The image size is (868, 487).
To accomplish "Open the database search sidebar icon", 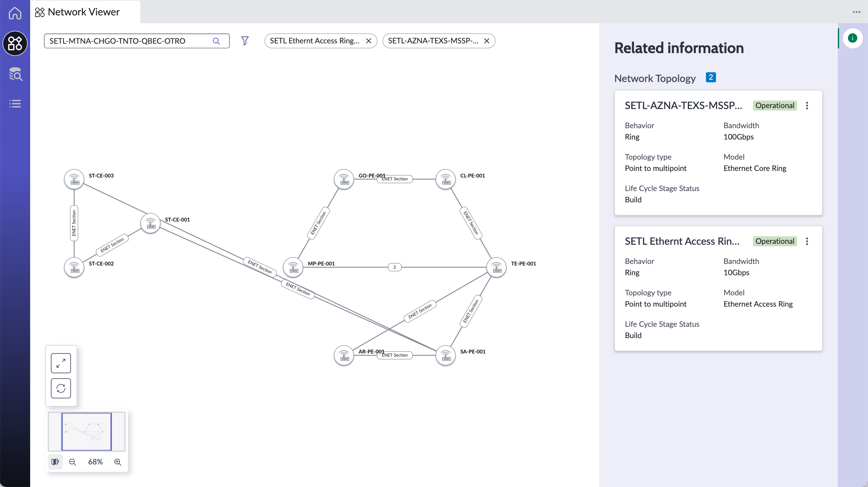I will pos(15,74).
